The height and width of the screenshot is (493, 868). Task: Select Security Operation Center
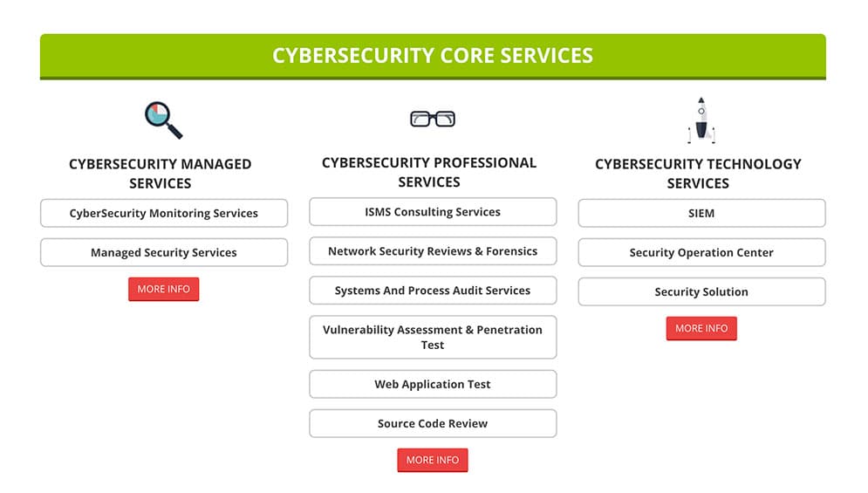[702, 252]
